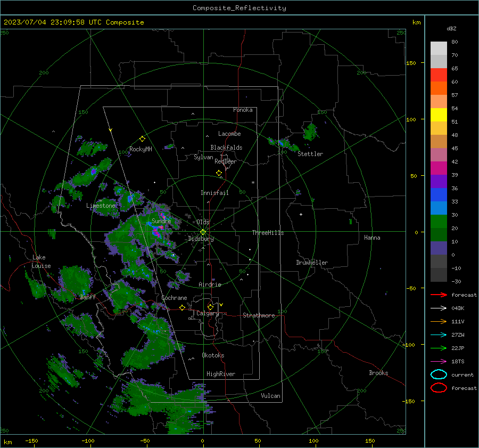Select the light gray 80 dBZ color band
479x448 pixels.
[x=439, y=48]
